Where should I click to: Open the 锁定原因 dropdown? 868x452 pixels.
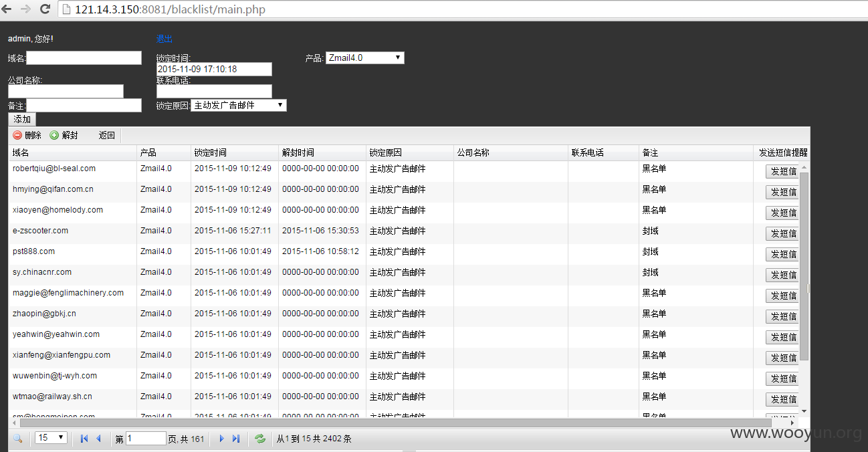pyautogui.click(x=239, y=106)
